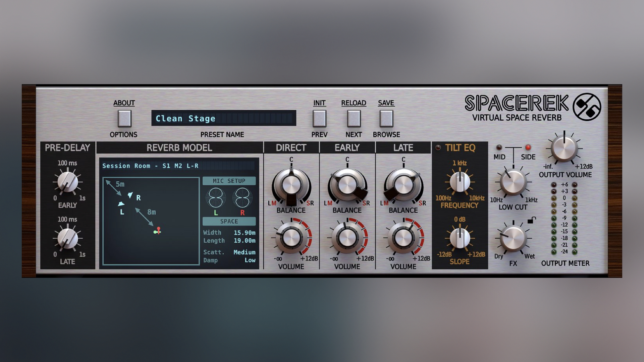644x362 pixels.
Task: Click the 8m distance arrow
Action: 144,217
